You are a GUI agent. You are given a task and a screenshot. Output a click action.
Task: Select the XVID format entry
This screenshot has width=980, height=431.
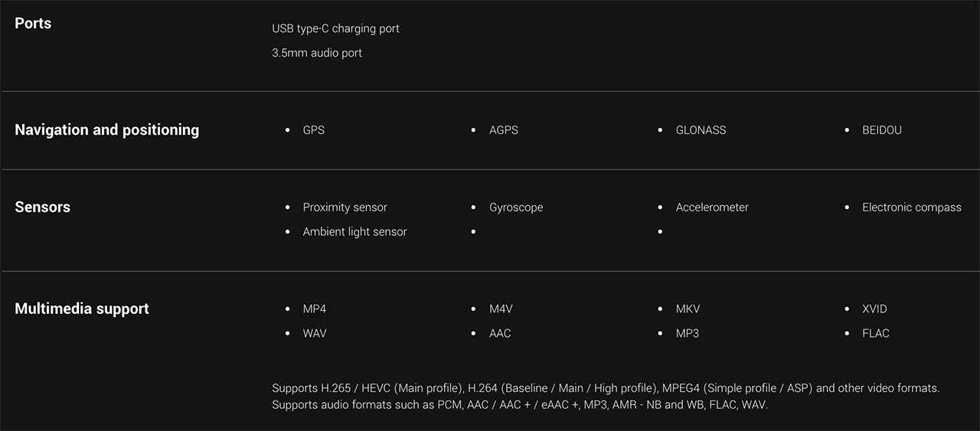point(874,309)
